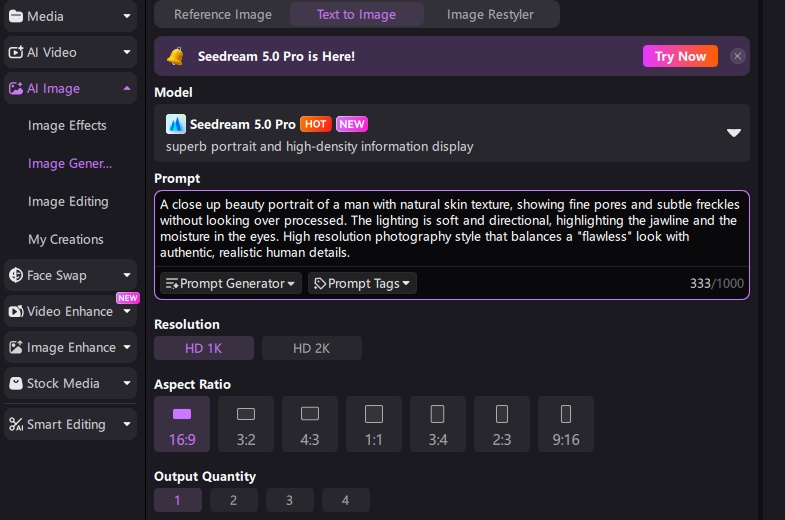
Task: Select HD 2K resolution
Action: pyautogui.click(x=311, y=348)
